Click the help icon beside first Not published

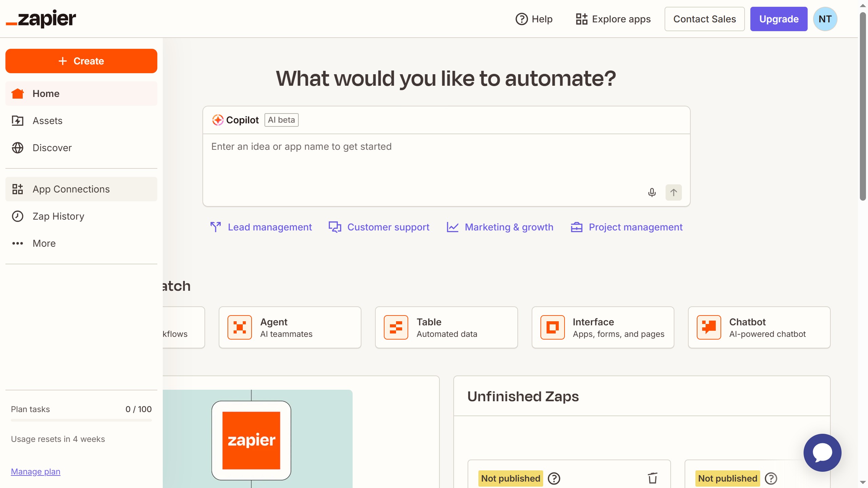point(554,479)
